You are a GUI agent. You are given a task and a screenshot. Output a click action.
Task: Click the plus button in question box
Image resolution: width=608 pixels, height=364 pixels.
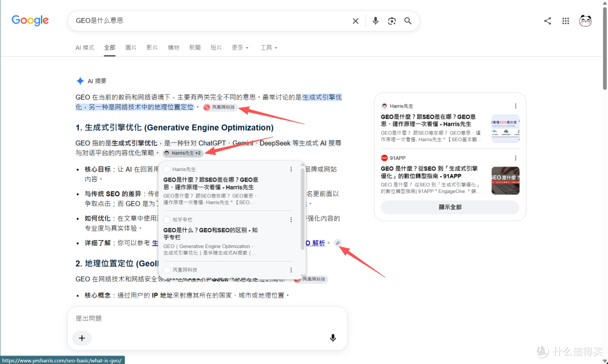click(82, 338)
